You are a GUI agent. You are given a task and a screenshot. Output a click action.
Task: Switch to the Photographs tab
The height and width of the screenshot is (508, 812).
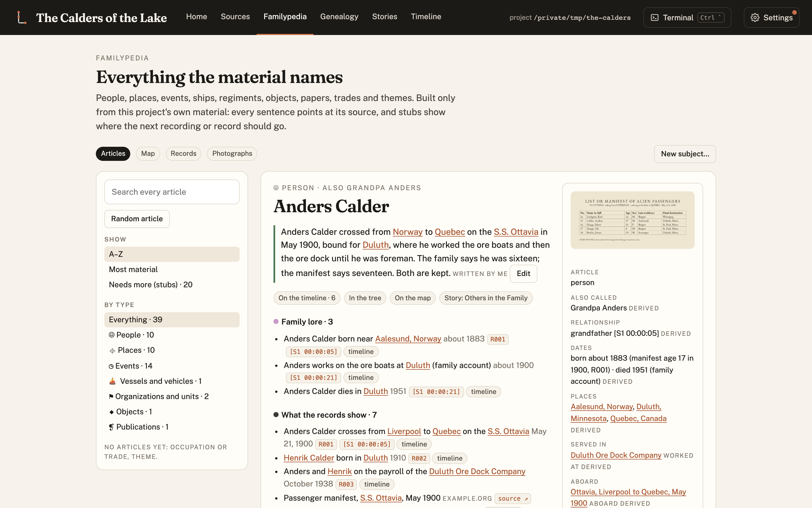coord(232,154)
